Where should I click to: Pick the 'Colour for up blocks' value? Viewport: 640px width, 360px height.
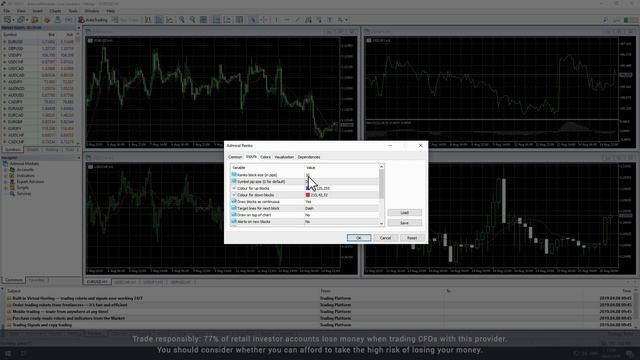coord(342,188)
